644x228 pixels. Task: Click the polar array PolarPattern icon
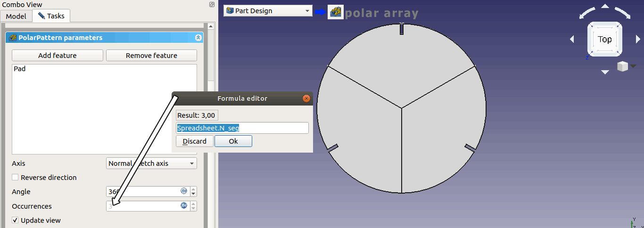click(336, 12)
